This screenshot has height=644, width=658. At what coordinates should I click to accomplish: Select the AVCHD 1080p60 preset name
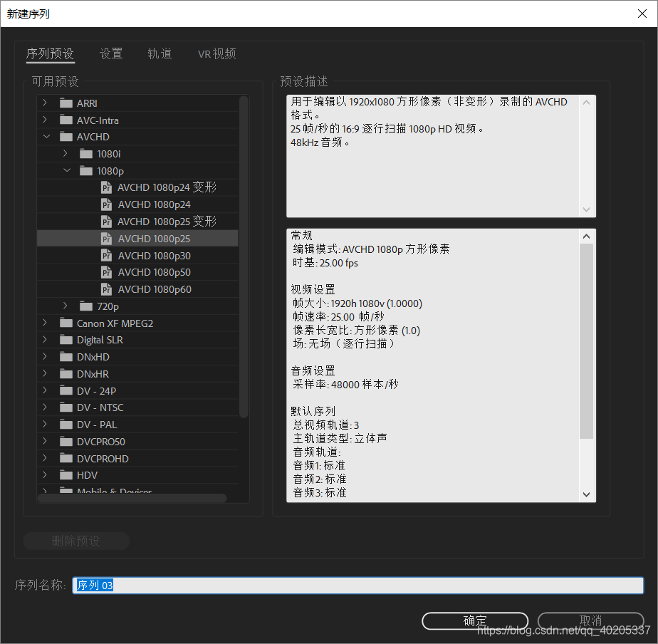[155, 289]
